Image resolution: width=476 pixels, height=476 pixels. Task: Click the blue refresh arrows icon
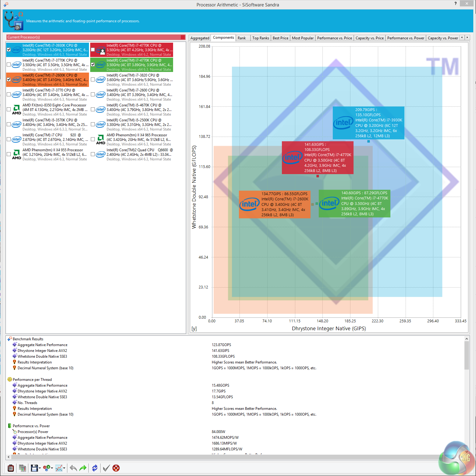pyautogui.click(x=95, y=468)
